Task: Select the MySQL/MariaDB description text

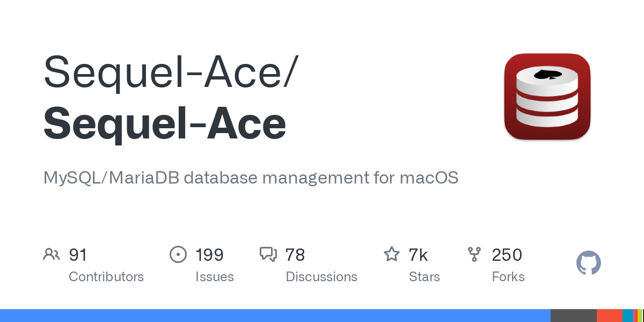Action: coord(251,178)
